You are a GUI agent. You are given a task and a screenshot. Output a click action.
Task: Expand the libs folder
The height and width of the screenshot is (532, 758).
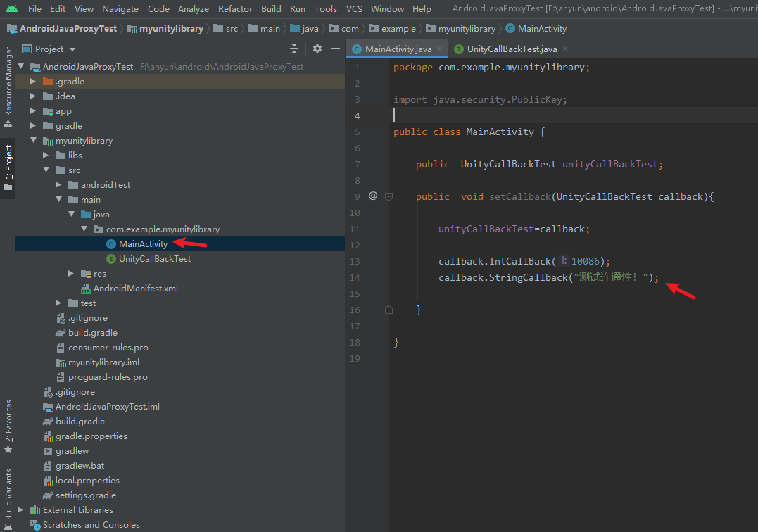click(x=46, y=155)
